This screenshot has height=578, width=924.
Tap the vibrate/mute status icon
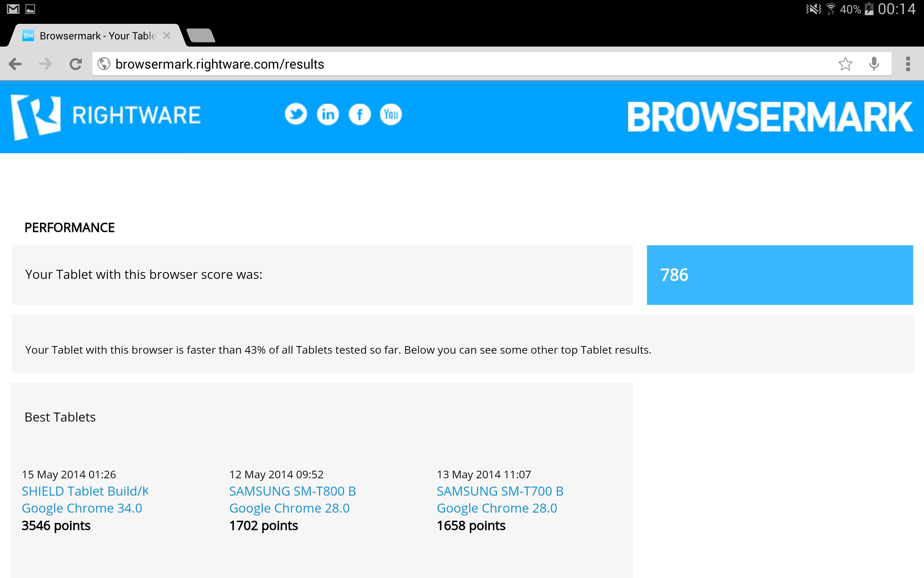click(x=813, y=9)
